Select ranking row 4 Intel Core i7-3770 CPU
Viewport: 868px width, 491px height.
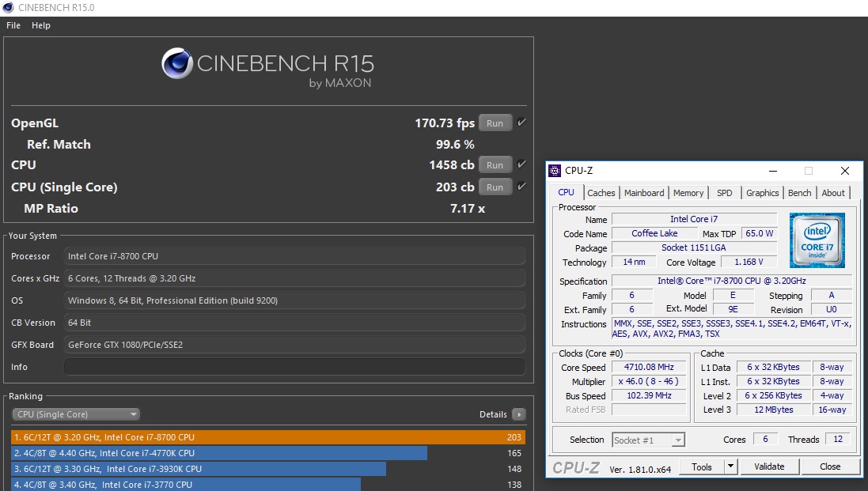tap(268, 485)
